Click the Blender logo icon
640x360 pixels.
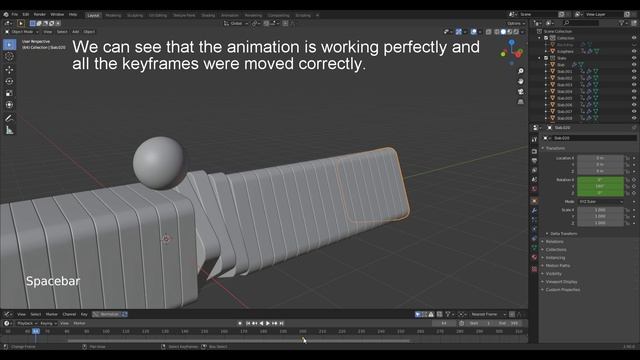(x=6, y=14)
